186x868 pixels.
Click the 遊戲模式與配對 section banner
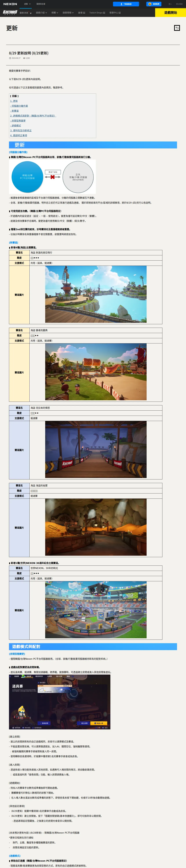click(93, 647)
